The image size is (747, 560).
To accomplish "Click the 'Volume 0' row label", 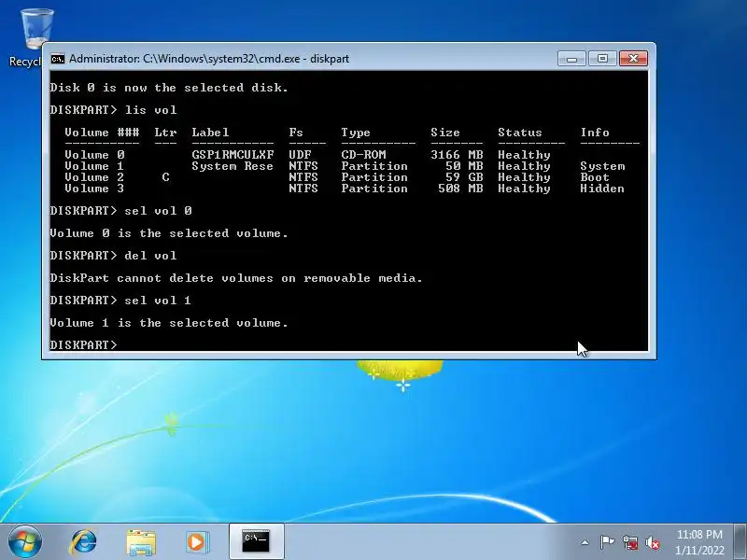I will pos(94,155).
